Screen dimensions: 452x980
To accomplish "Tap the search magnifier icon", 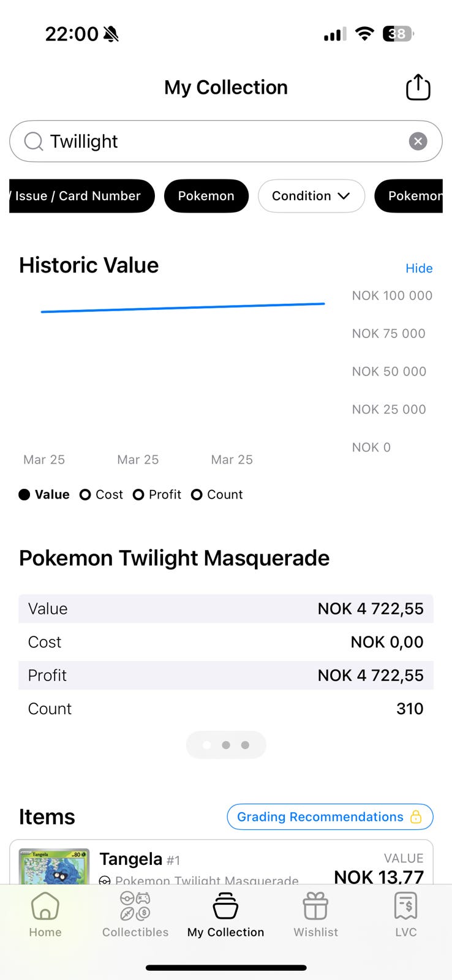I will (x=34, y=141).
